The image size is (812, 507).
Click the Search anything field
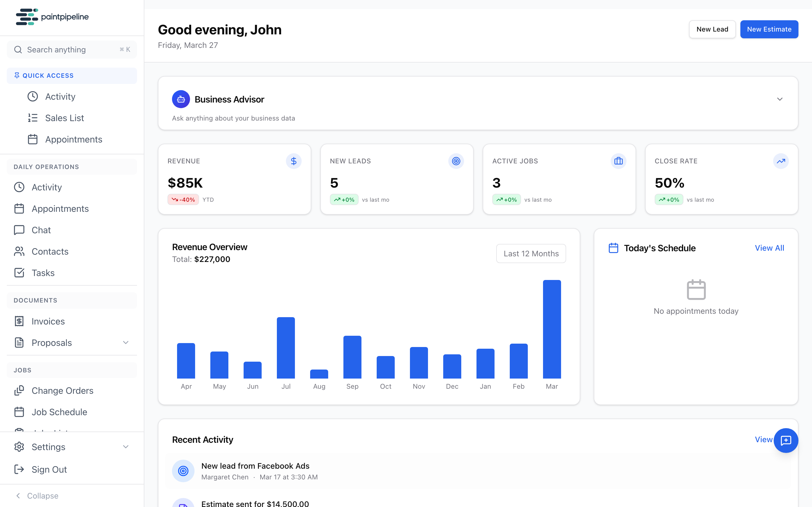click(x=71, y=49)
